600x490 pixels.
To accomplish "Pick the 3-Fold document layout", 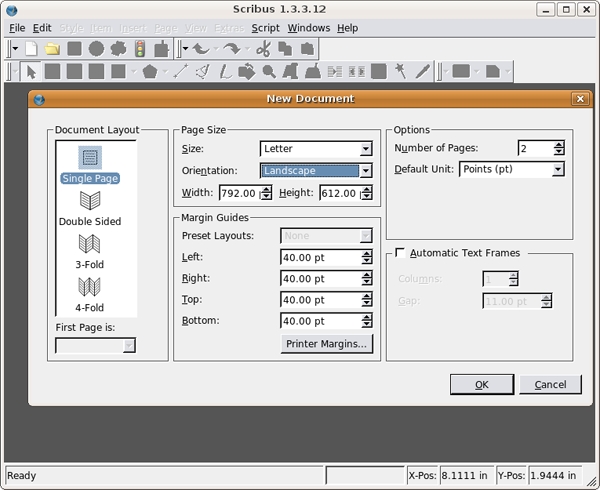I will [90, 244].
